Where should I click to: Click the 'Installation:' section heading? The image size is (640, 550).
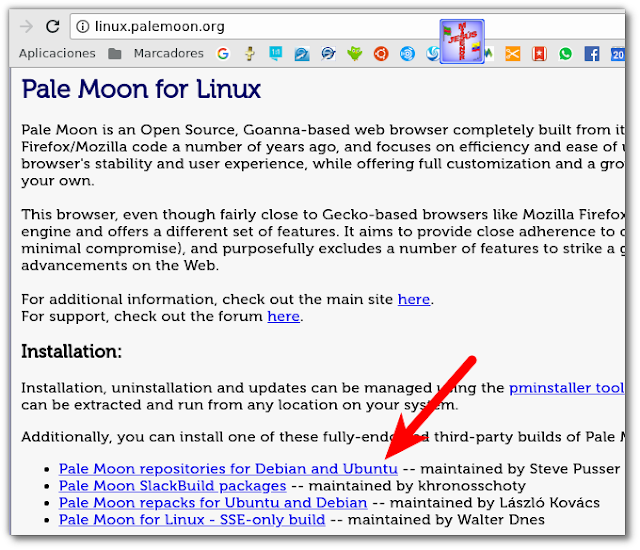point(71,351)
